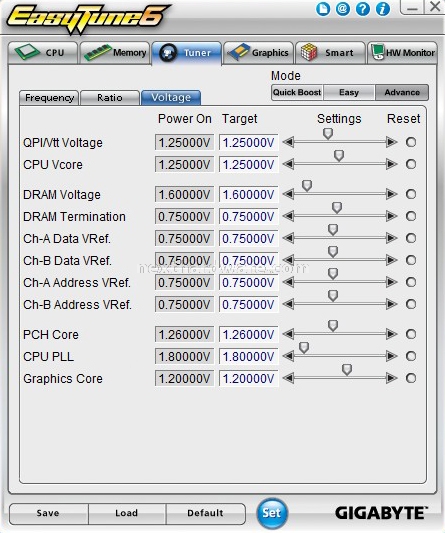Open the CPU tab
This screenshot has height=533, width=445.
pos(43,53)
